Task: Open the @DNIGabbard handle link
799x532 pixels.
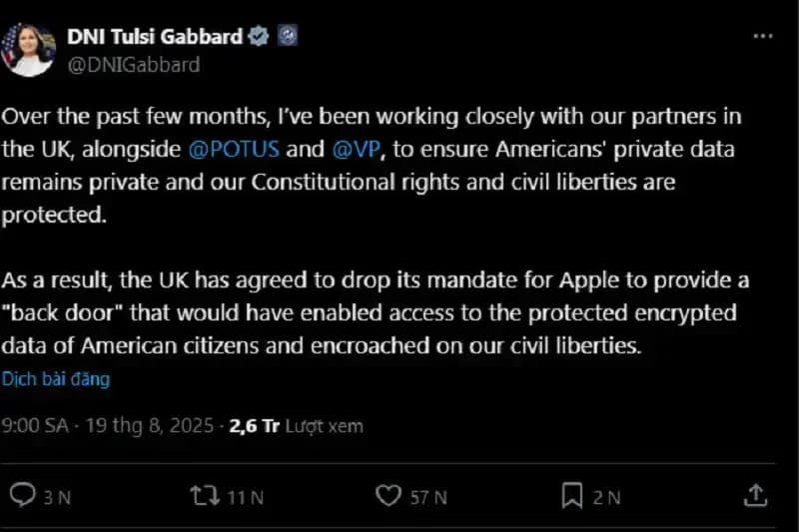Action: 133,65
